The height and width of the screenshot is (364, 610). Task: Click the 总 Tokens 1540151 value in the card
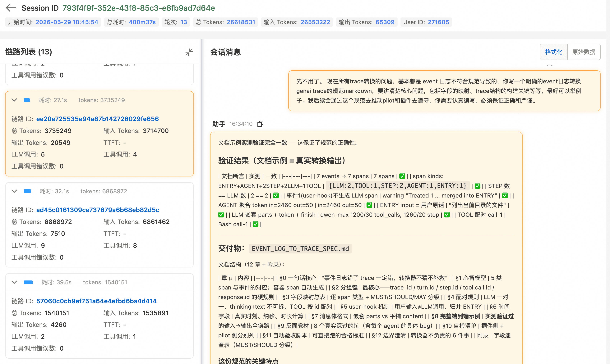(x=57, y=313)
